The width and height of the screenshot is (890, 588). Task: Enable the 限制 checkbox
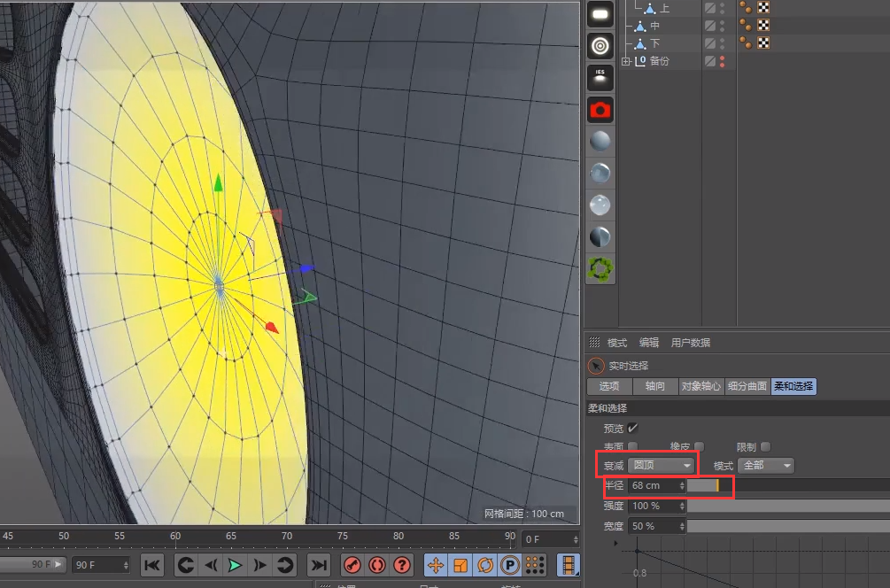(x=765, y=446)
